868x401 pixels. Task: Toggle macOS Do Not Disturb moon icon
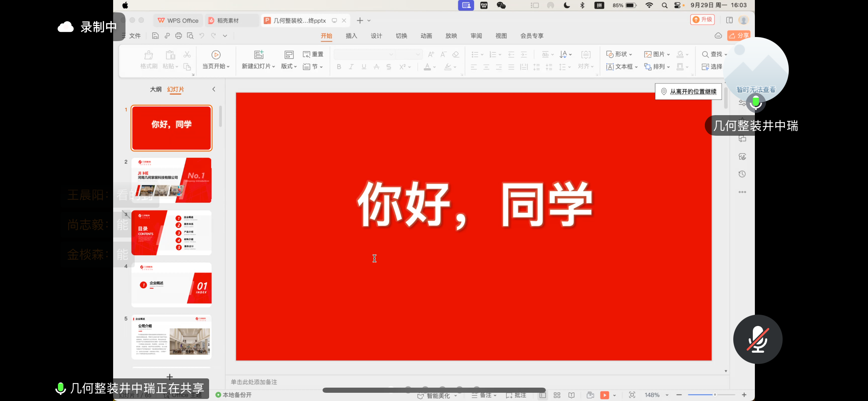pos(567,5)
